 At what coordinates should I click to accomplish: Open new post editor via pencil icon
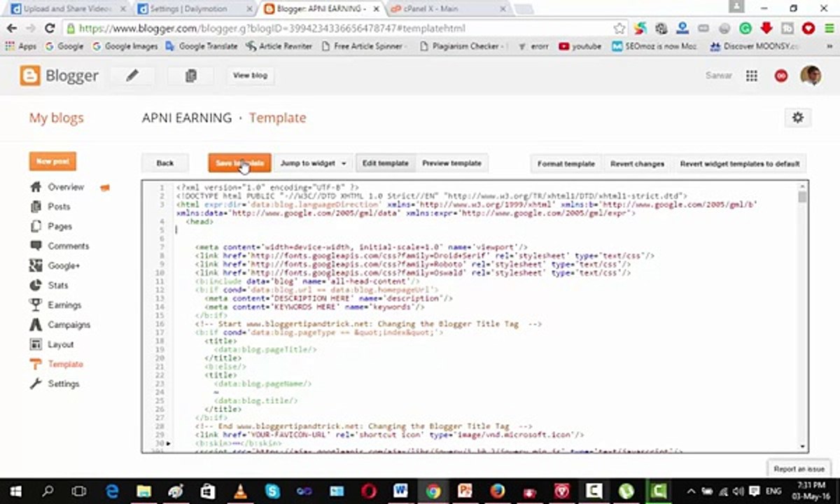[132, 76]
